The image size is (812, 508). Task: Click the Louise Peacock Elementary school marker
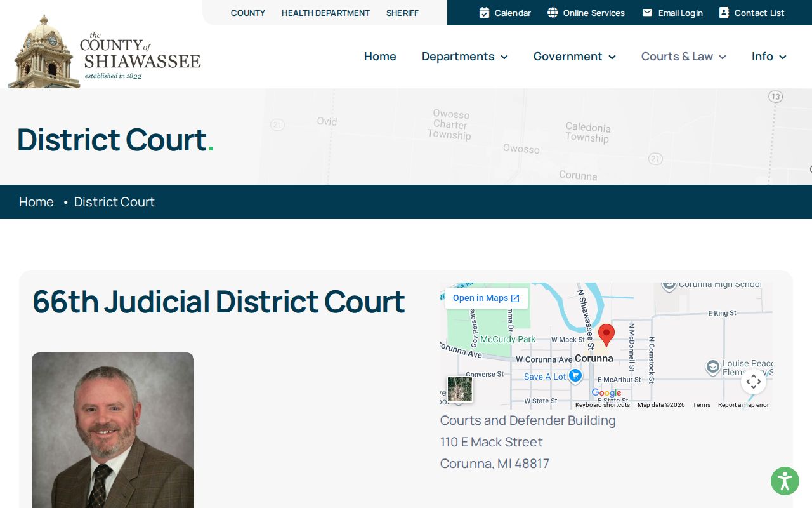pos(712,368)
